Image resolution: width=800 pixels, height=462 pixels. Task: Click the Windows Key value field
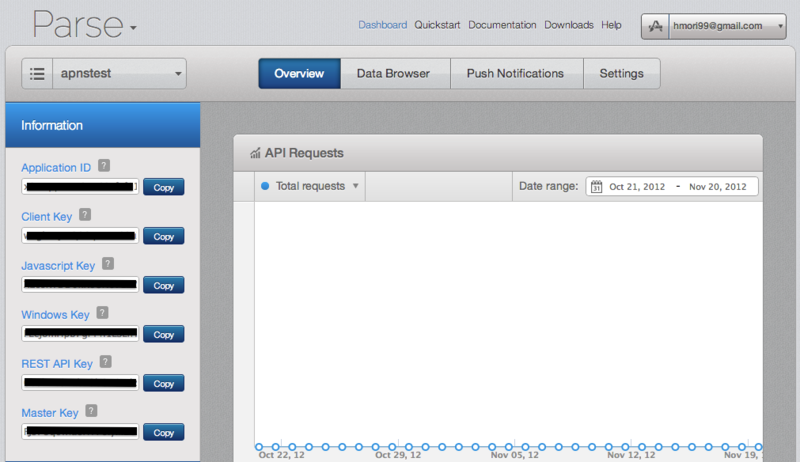coord(80,333)
